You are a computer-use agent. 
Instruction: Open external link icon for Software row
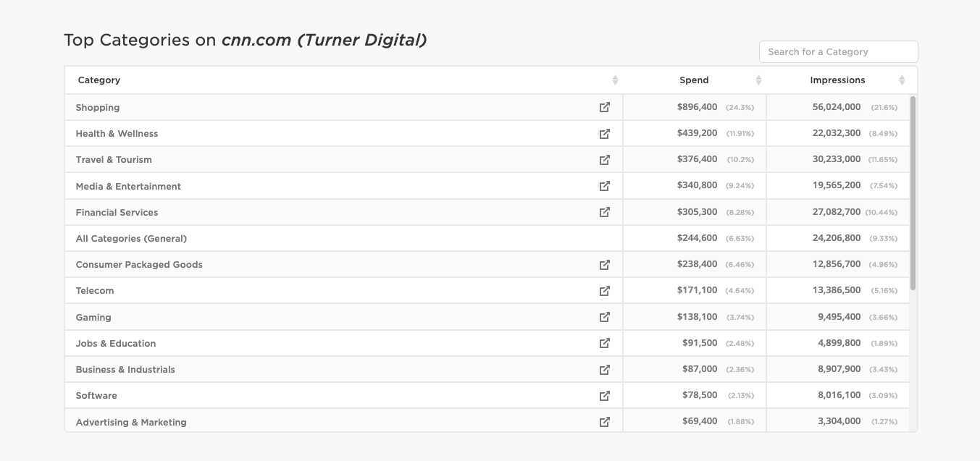pos(605,396)
